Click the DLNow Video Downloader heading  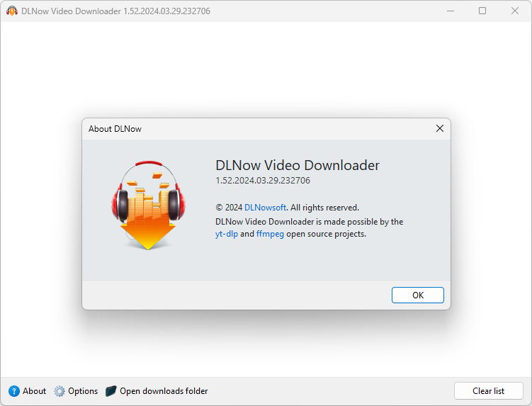coord(298,165)
